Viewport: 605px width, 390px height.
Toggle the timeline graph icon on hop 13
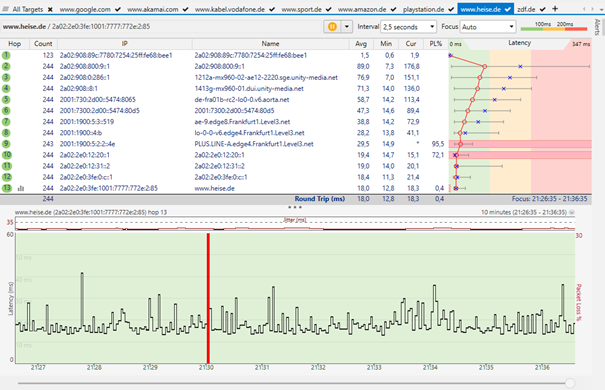pos(21,189)
